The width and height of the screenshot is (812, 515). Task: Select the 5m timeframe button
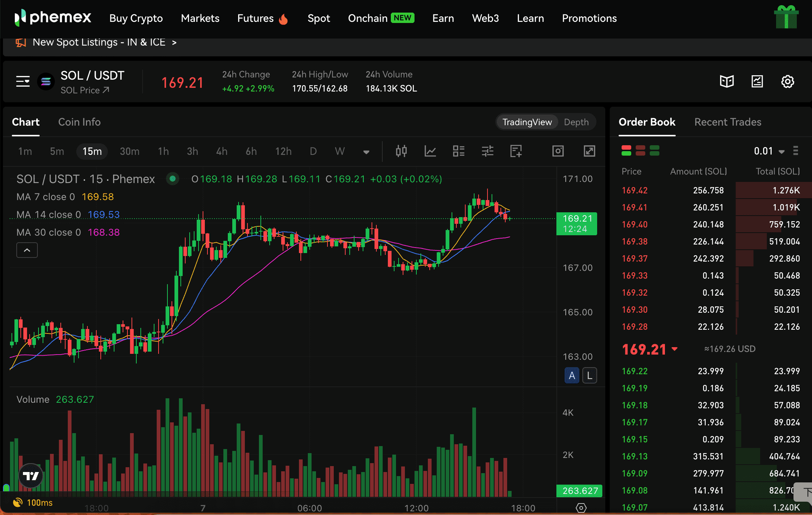point(57,151)
